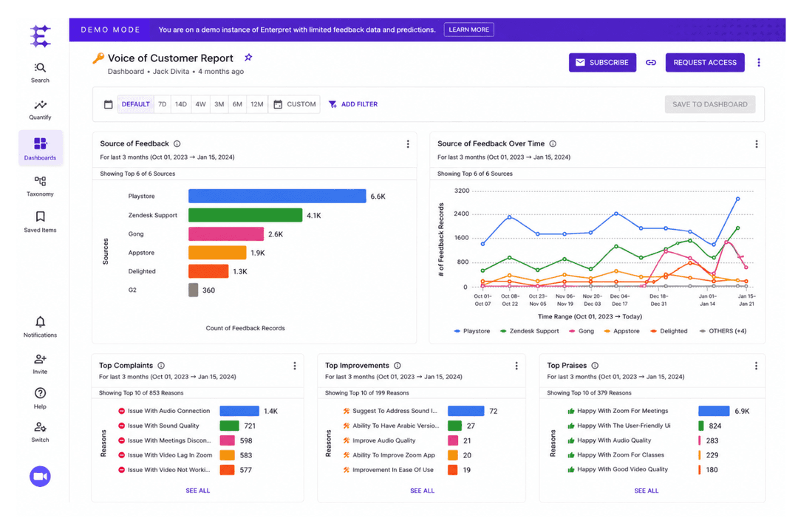Select the 12M date range

click(x=257, y=104)
